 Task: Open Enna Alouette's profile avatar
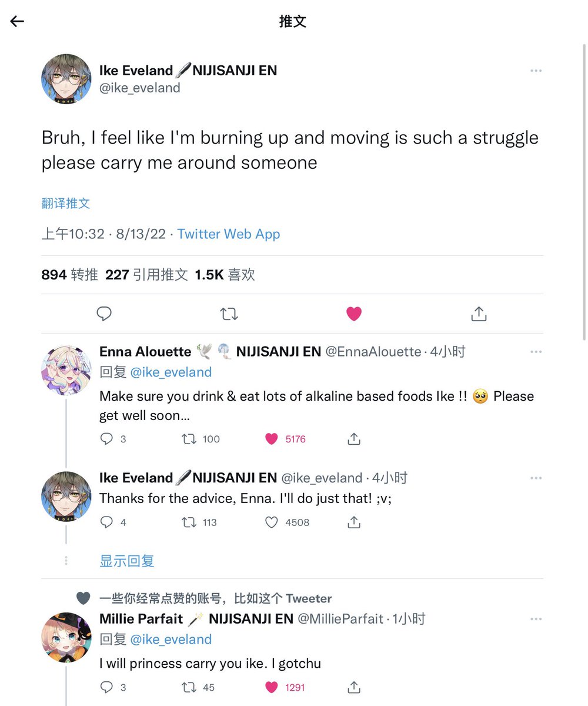pos(66,371)
